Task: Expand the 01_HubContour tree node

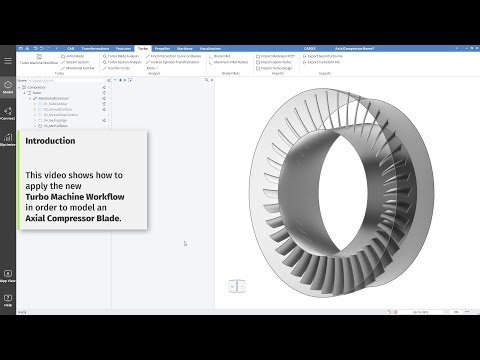Action: 35,104
